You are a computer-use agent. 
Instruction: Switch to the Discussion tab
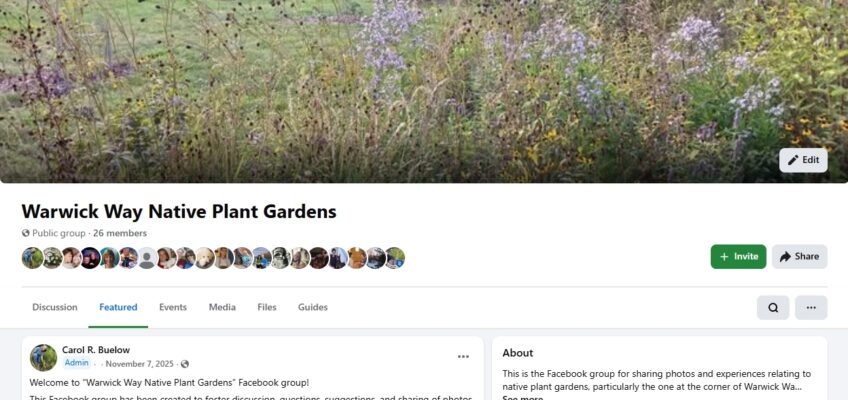pos(55,308)
